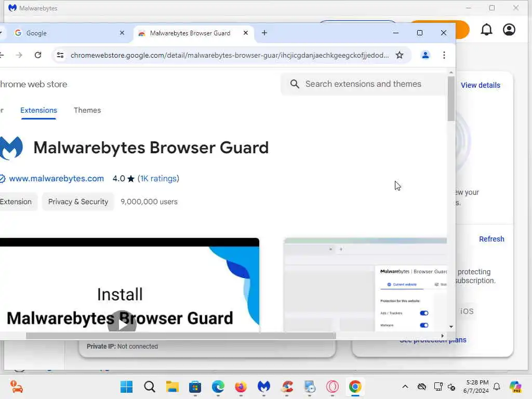Open Google Chrome from the taskbar
Image resolution: width=532 pixels, height=399 pixels.
pos(355,387)
